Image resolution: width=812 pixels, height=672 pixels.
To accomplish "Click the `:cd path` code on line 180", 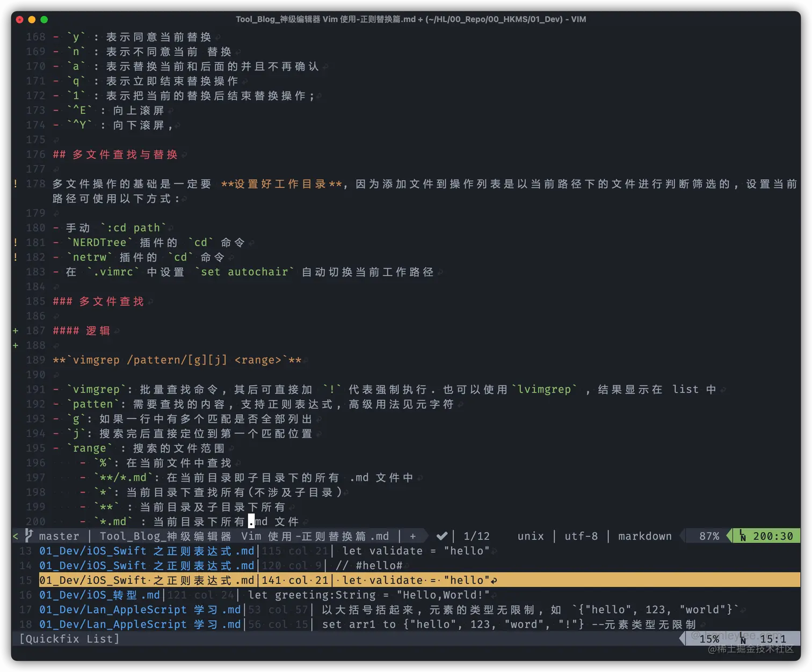I will point(133,228).
